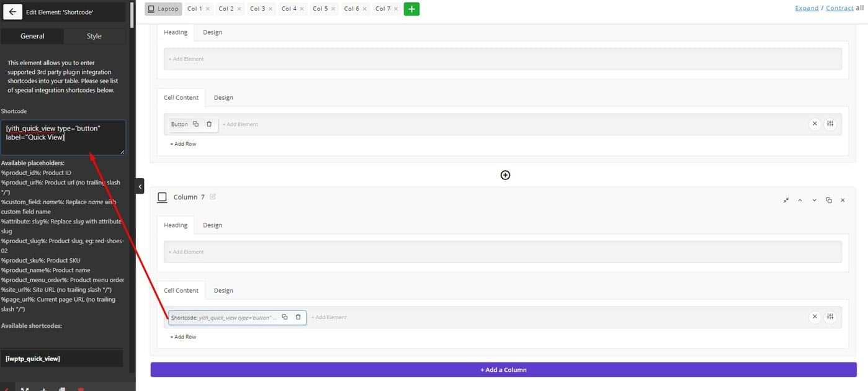Duplicate the Button element in Column 6
The image size is (868, 391).
[x=195, y=124]
